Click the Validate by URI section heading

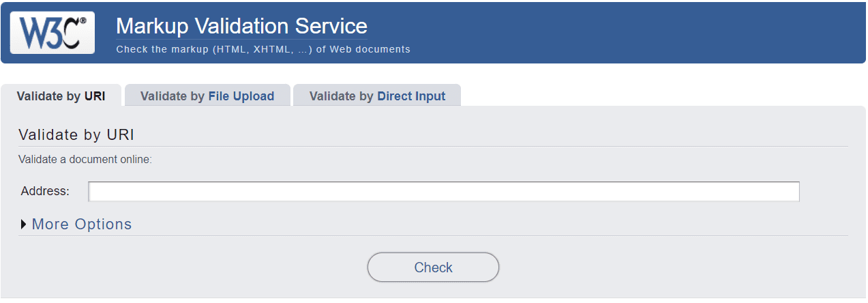[76, 134]
